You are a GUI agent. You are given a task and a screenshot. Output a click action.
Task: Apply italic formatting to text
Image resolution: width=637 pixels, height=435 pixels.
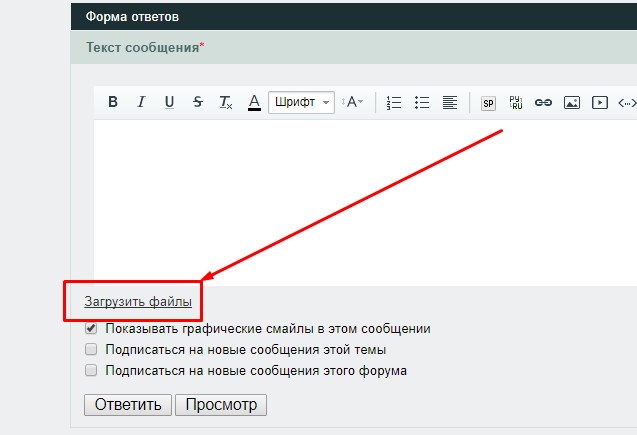pyautogui.click(x=141, y=102)
